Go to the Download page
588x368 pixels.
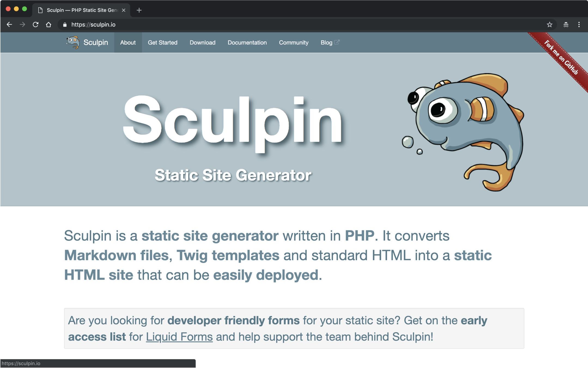[202, 43]
